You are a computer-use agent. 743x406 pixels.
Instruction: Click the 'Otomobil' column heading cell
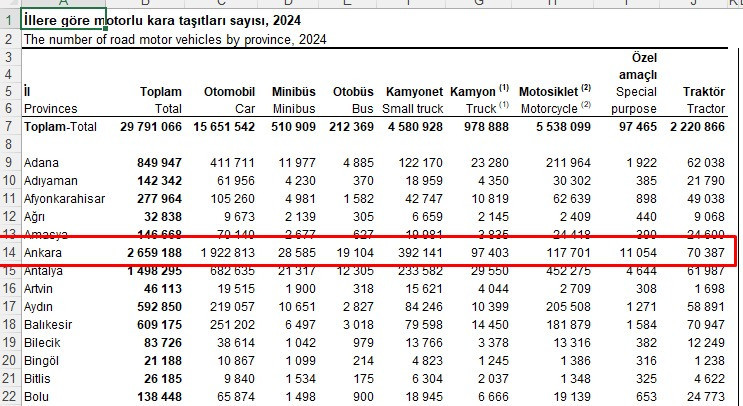click(229, 92)
